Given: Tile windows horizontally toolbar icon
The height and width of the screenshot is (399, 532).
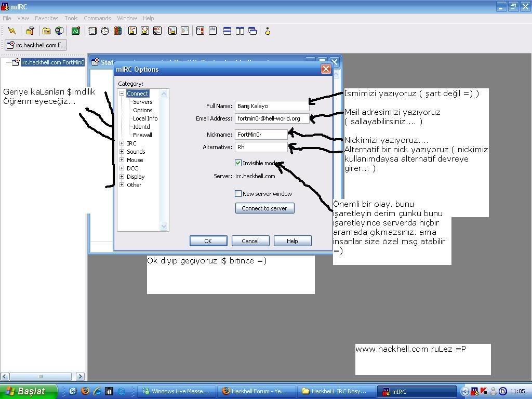Looking at the screenshot, I should [228, 31].
